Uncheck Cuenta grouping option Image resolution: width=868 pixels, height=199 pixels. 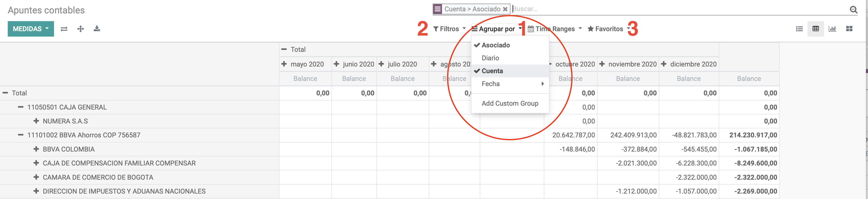(492, 71)
